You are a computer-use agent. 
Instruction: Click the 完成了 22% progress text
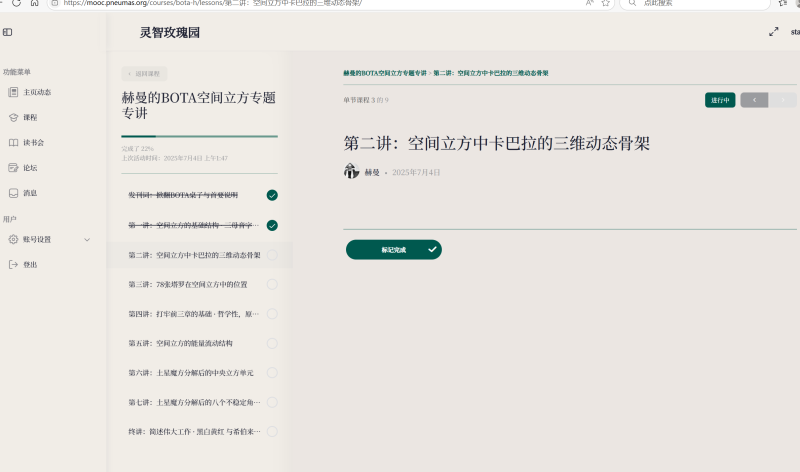click(137, 148)
